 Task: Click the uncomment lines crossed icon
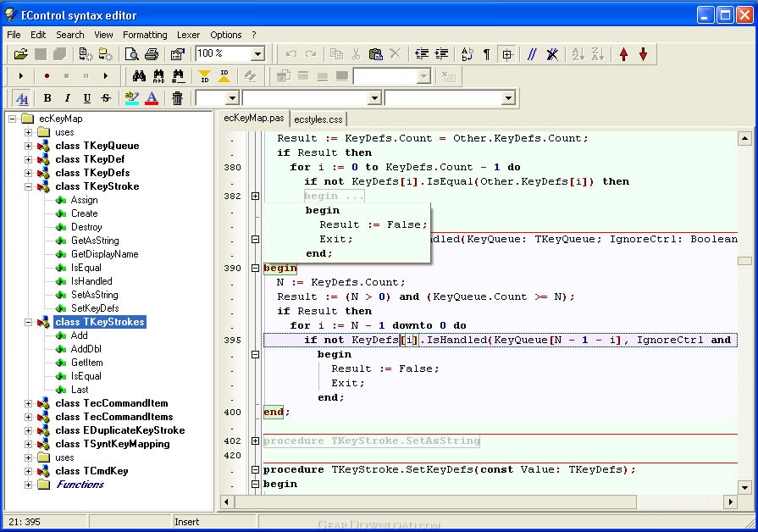(552, 54)
